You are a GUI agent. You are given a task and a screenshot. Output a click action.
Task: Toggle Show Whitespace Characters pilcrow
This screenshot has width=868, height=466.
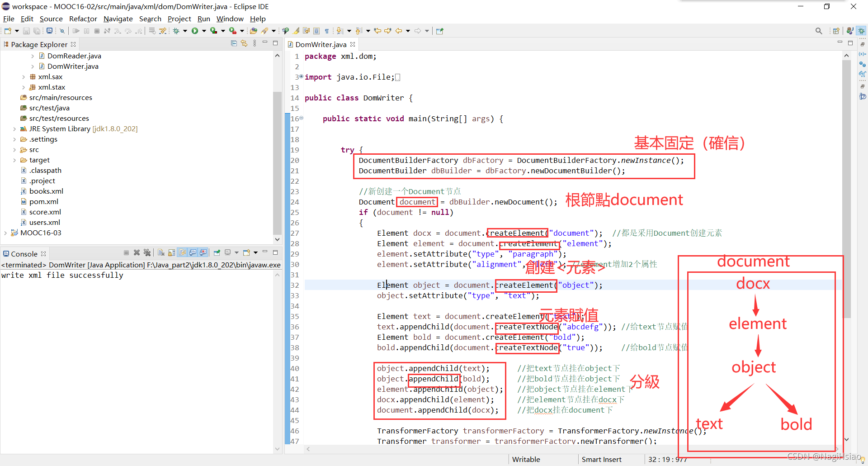[327, 31]
